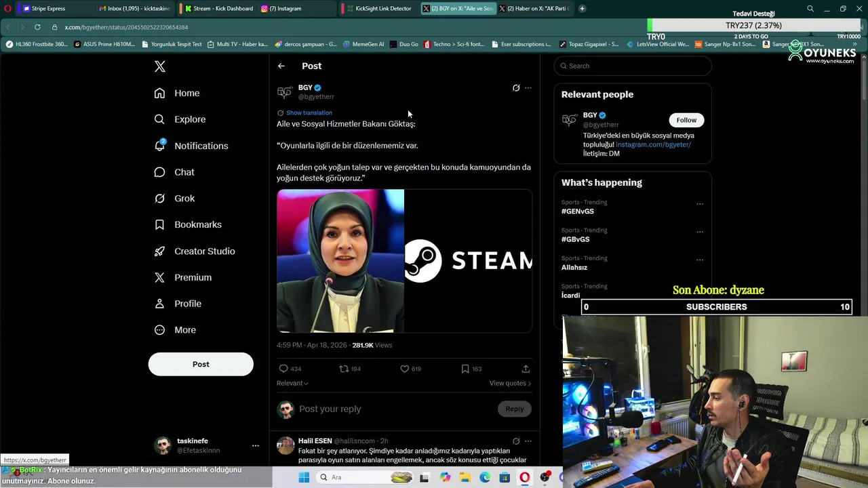
Task: Open the Topaz Gigapixel bookmark
Action: (x=589, y=44)
